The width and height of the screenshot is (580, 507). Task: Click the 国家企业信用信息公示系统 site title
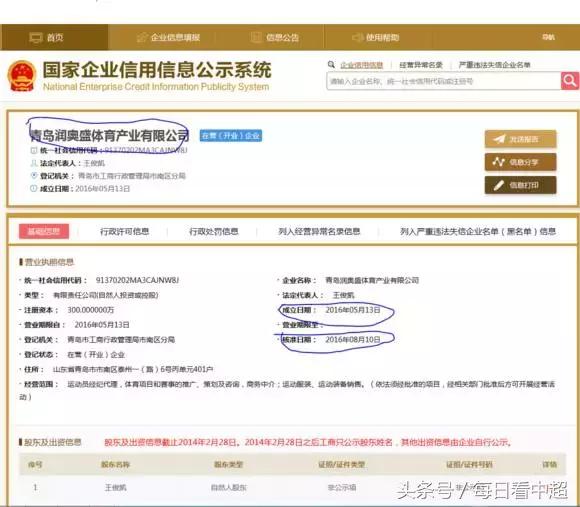tap(157, 70)
